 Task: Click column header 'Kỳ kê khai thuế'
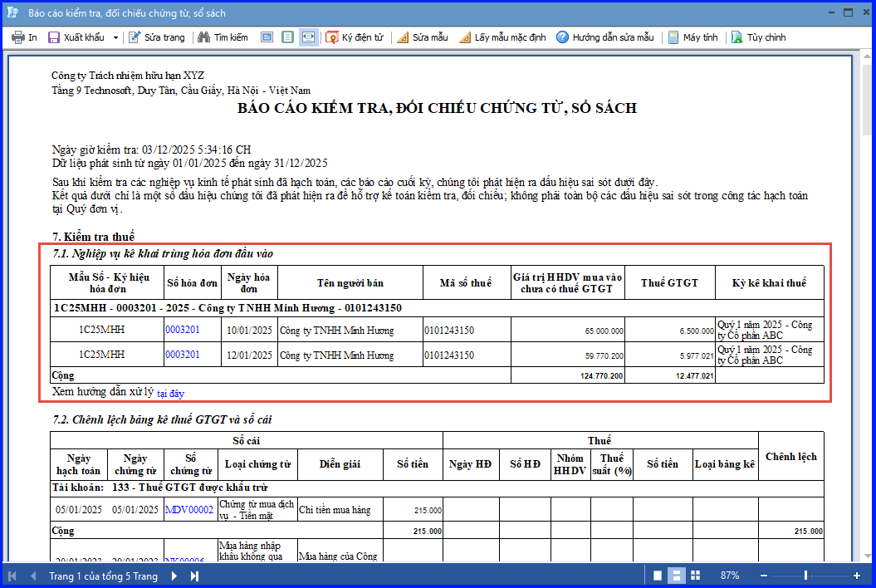(769, 283)
